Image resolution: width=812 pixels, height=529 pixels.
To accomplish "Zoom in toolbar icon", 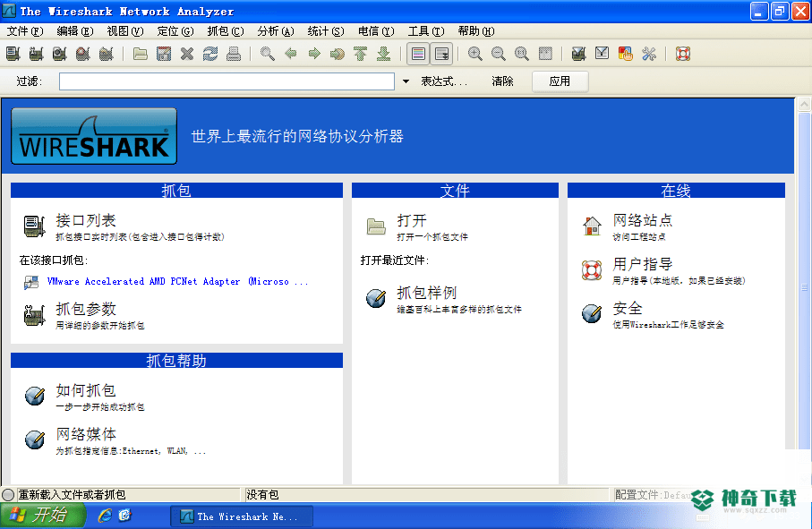I will point(474,54).
